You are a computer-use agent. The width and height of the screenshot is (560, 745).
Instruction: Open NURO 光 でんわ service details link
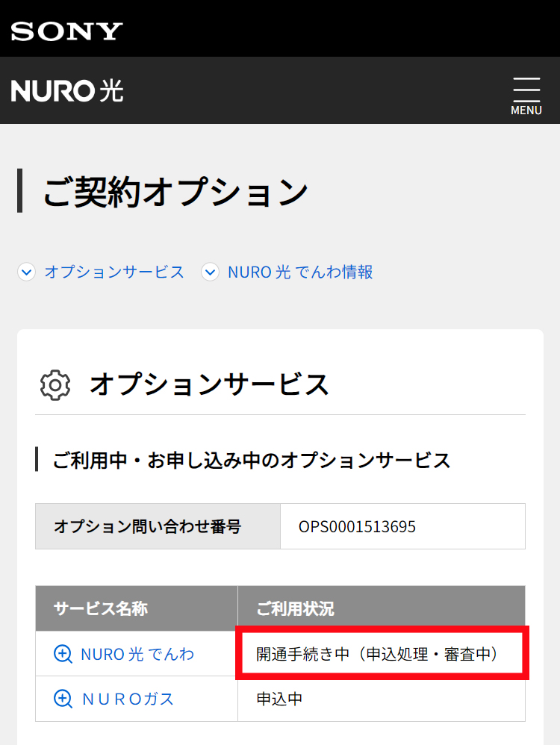coord(137,654)
